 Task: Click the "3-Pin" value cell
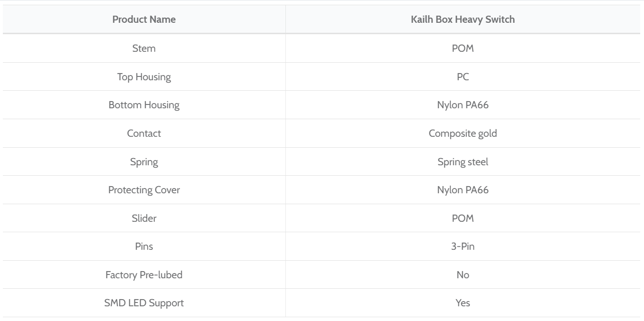pyautogui.click(x=463, y=246)
